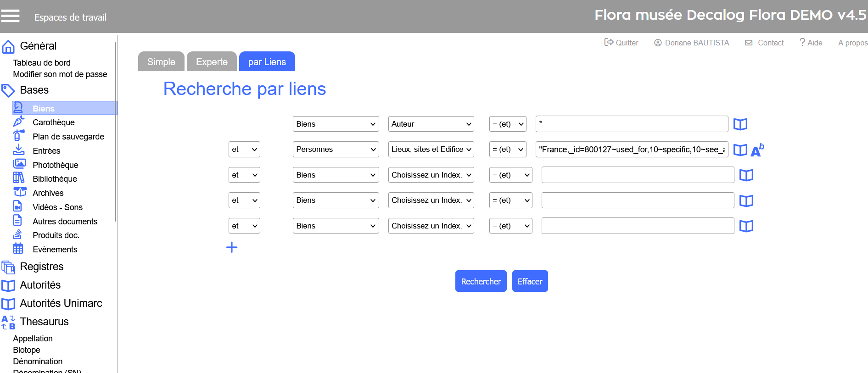Click the Registres icon
This screenshot has height=373, width=868.
[8, 267]
